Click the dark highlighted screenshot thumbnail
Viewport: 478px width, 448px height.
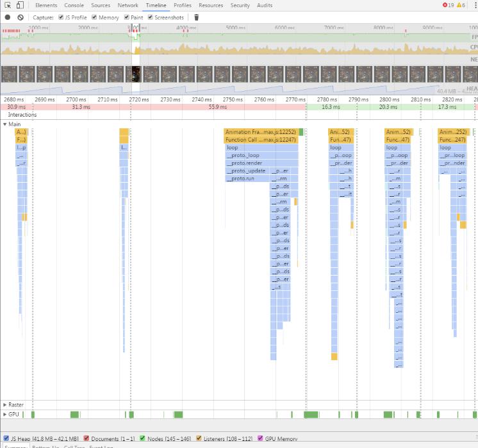[136, 74]
